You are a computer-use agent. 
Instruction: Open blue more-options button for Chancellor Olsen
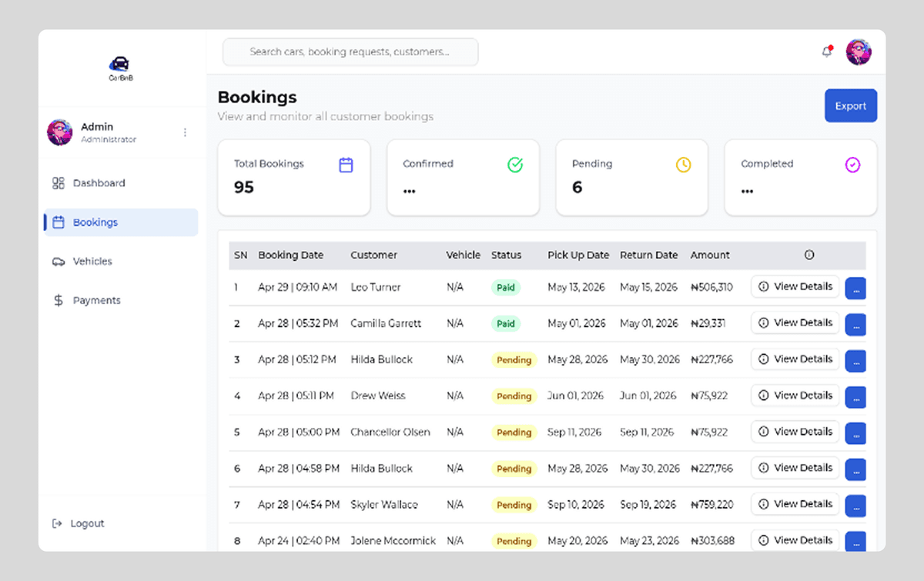click(855, 433)
